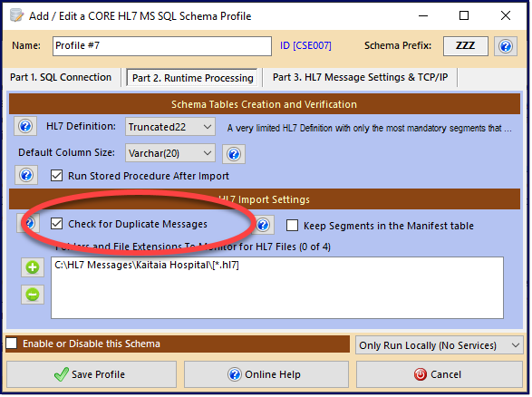Close the Schema Profile window

[x=506, y=15]
